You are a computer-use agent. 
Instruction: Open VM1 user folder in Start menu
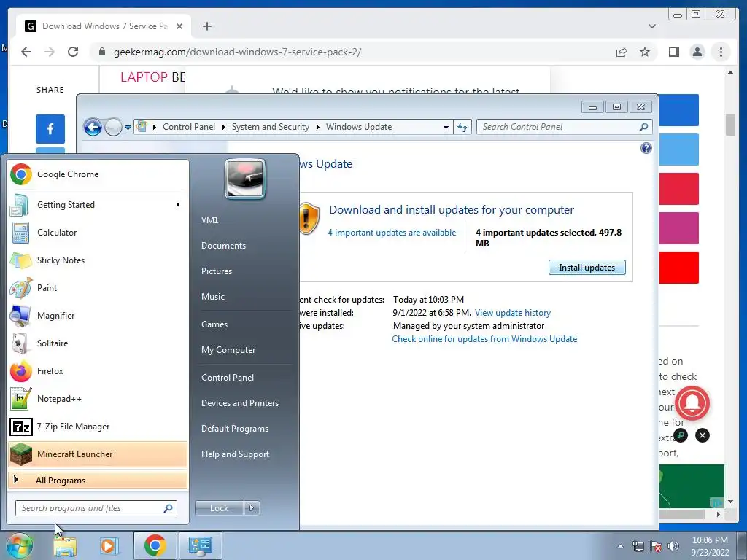point(209,220)
